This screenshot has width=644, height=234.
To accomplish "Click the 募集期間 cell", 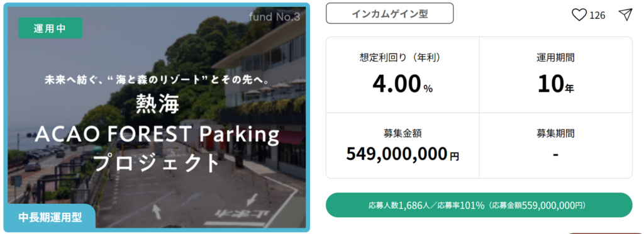I will tap(555, 146).
